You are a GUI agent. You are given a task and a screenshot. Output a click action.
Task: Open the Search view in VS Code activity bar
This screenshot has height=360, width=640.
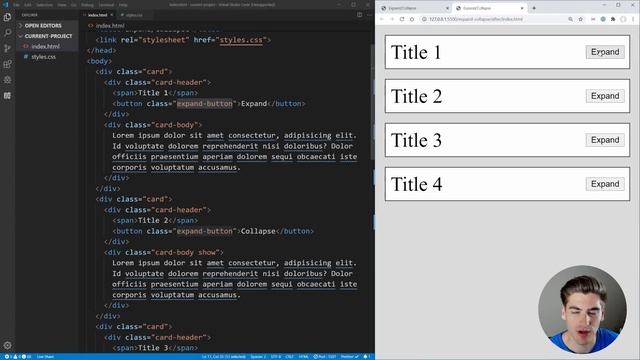7,32
